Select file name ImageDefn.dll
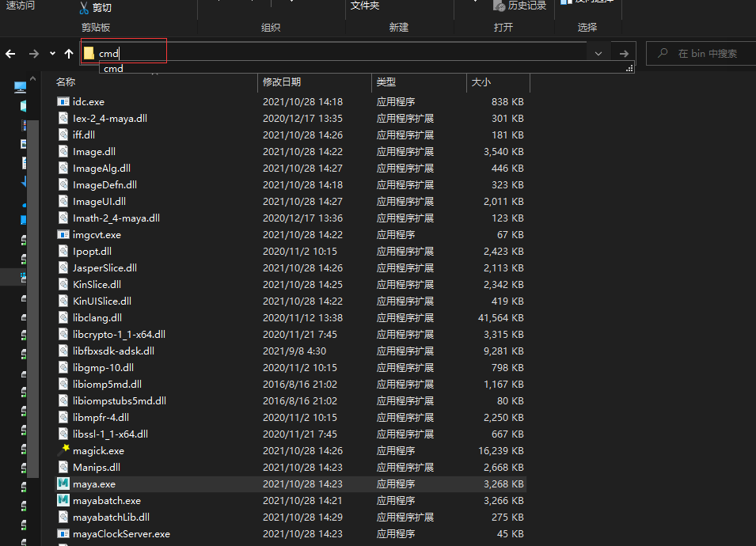 pos(104,185)
